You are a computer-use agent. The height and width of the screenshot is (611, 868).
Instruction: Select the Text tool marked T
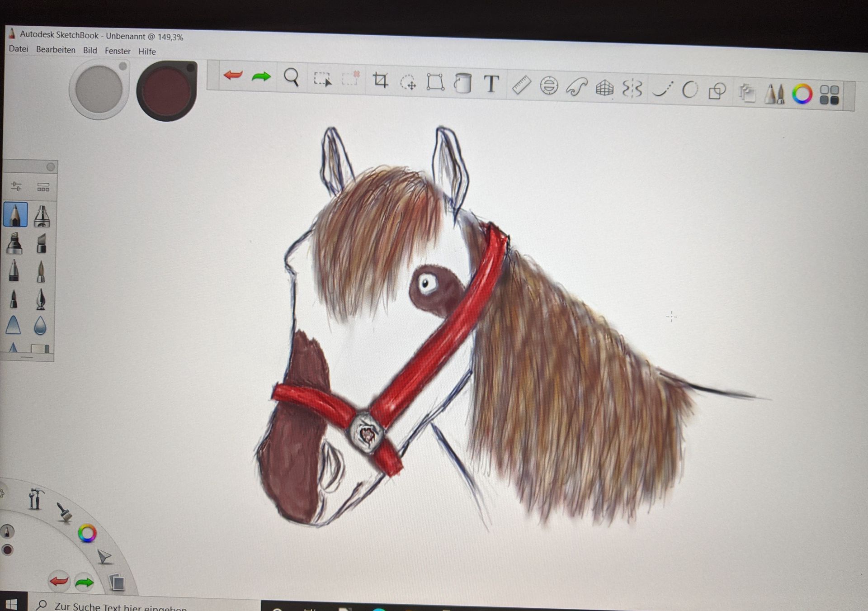491,84
